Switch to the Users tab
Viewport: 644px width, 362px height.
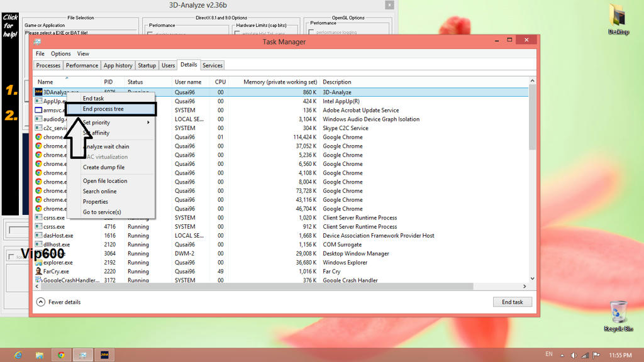(168, 65)
